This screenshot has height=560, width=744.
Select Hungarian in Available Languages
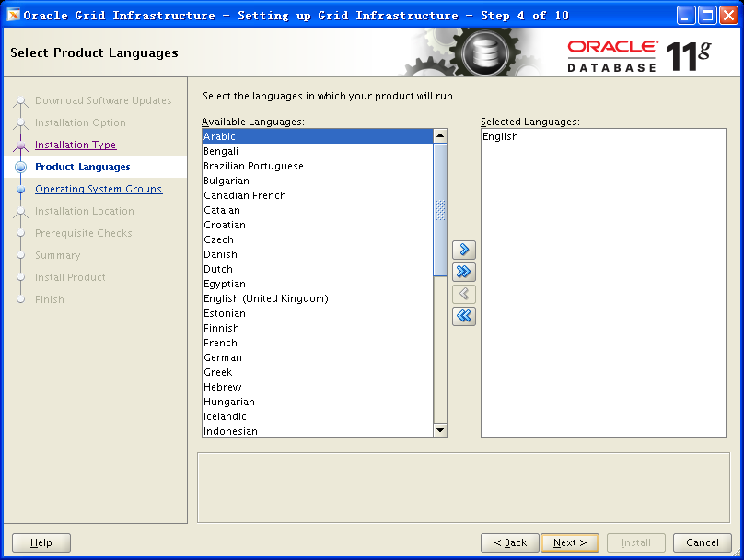click(x=318, y=402)
